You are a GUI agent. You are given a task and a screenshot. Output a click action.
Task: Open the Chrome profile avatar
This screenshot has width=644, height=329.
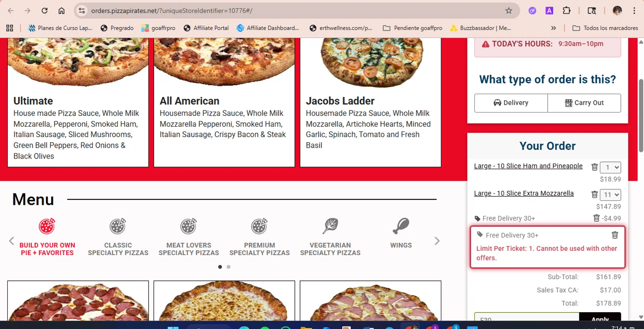(x=617, y=11)
